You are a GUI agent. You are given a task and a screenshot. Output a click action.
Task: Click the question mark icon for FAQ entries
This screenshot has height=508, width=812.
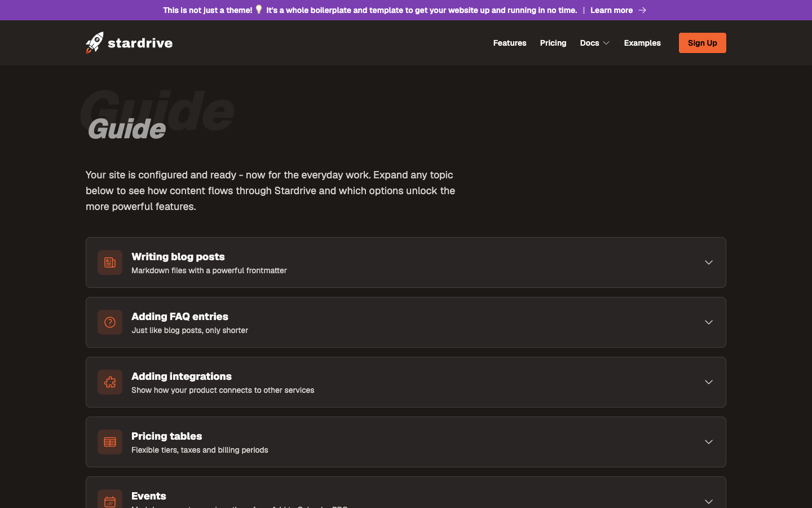[110, 322]
